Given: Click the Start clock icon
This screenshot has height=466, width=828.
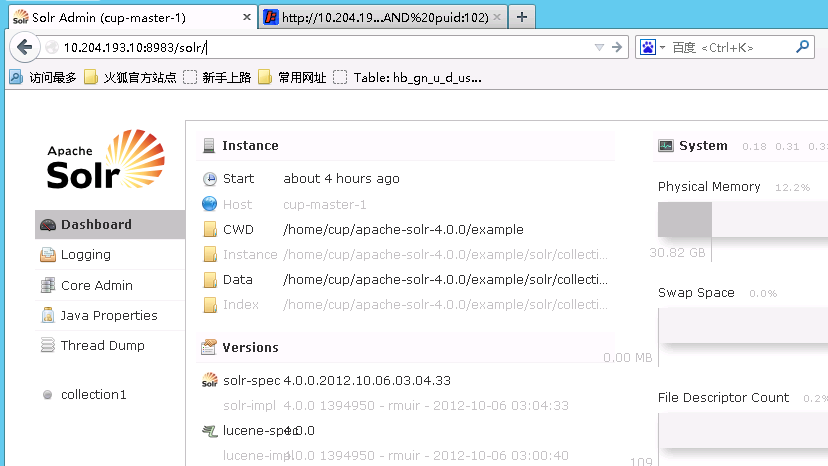Looking at the screenshot, I should pos(210,179).
